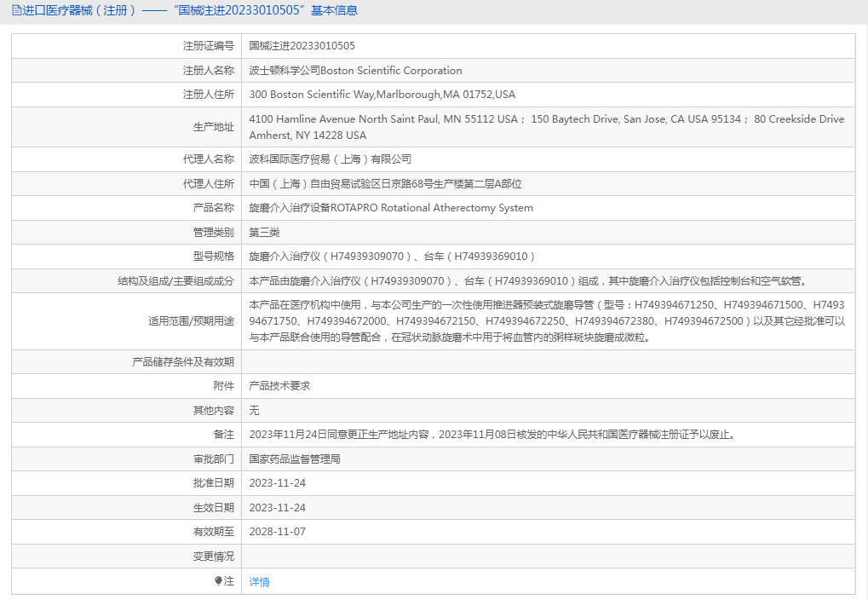Select registration number value 国械注进20233010505

tap(302, 46)
